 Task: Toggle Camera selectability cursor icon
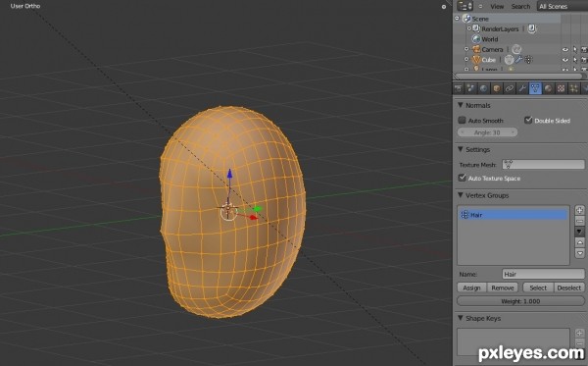(x=575, y=49)
